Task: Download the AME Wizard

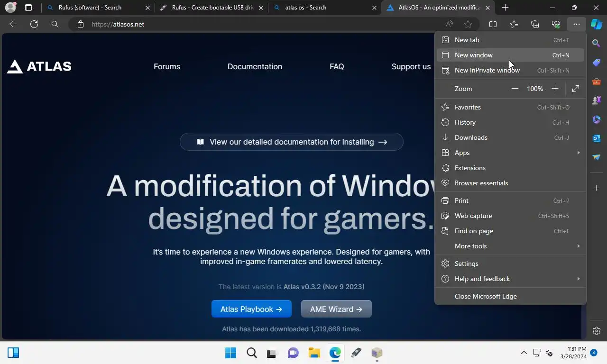Action: click(336, 309)
